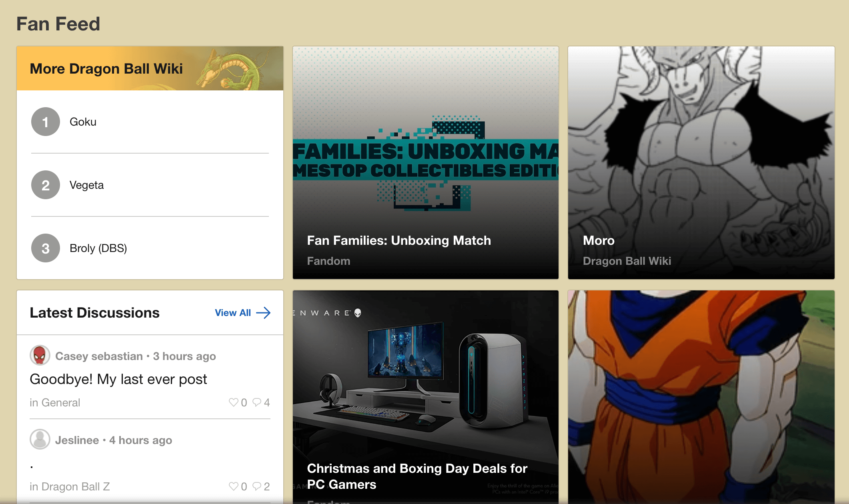Click the View All arrow icon

(x=263, y=313)
